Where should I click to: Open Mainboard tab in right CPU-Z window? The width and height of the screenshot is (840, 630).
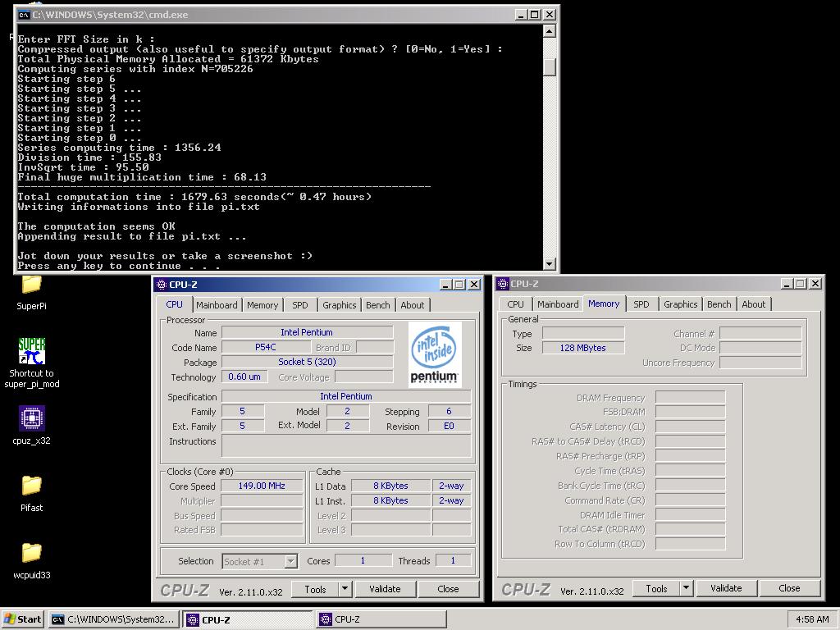[558, 304]
